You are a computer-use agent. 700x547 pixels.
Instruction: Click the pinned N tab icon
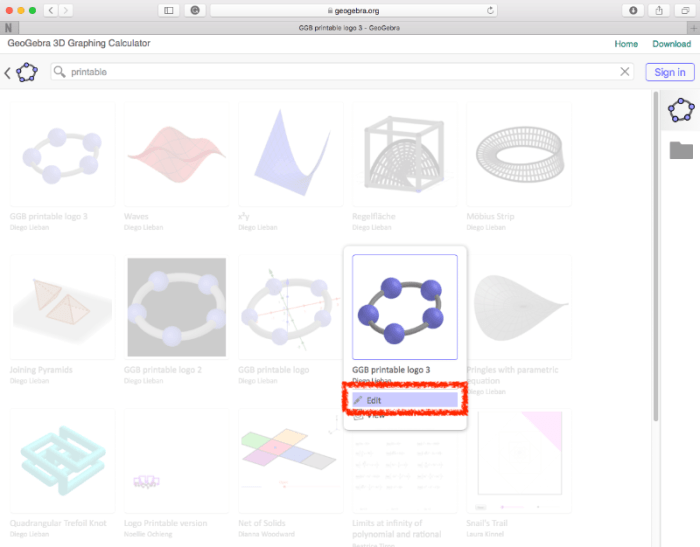(8, 28)
